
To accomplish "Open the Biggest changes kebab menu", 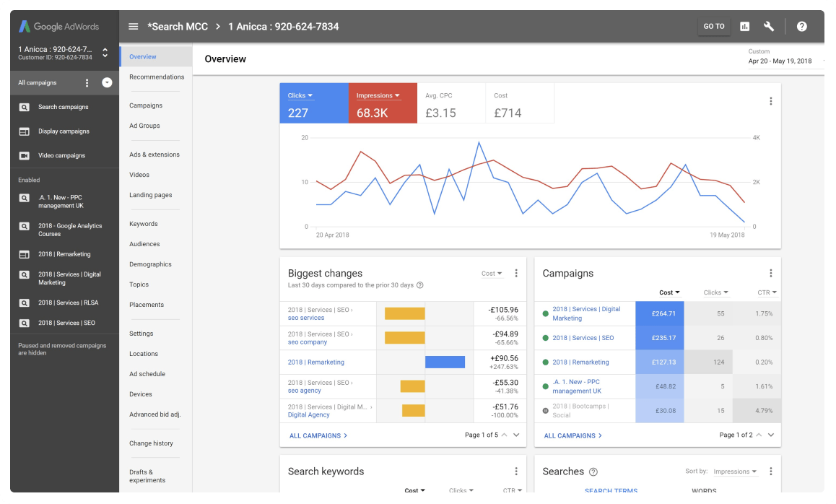I will point(516,273).
